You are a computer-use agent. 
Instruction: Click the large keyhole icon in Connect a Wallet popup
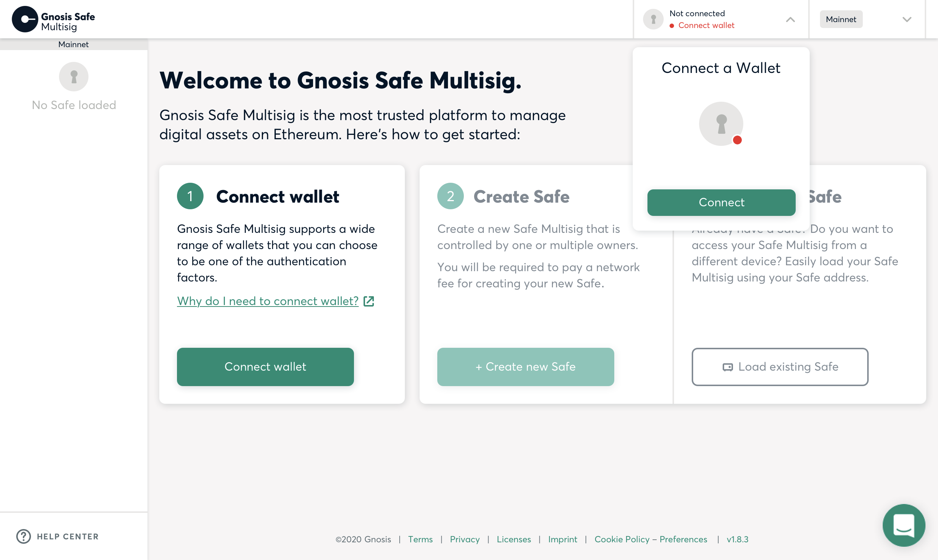pyautogui.click(x=721, y=124)
